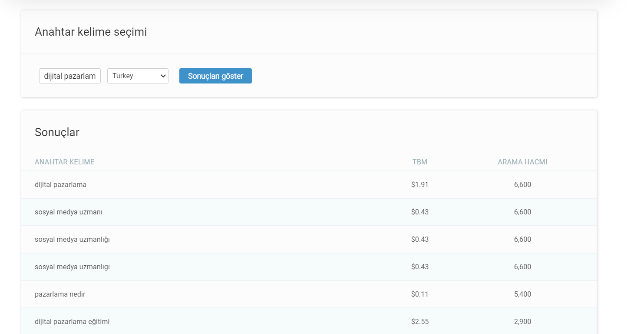Viewport: 644px width, 334px height.
Task: Click the Anahtar kelime seçimi heading
Action: tap(91, 32)
